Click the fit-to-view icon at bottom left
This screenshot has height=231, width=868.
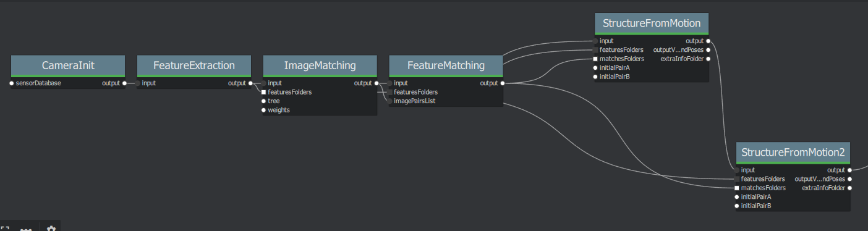click(x=4, y=229)
